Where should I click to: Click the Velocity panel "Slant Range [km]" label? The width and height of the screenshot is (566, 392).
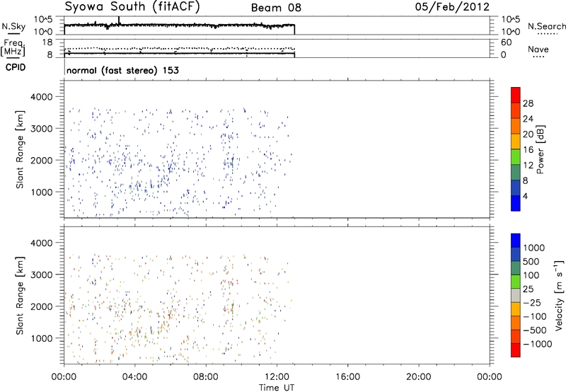20,296
